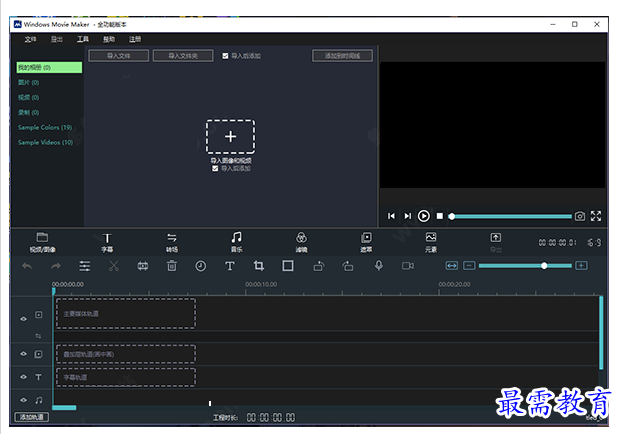620x434 pixels.
Task: Open the adjustment sliders settings icon
Action: coord(85,266)
